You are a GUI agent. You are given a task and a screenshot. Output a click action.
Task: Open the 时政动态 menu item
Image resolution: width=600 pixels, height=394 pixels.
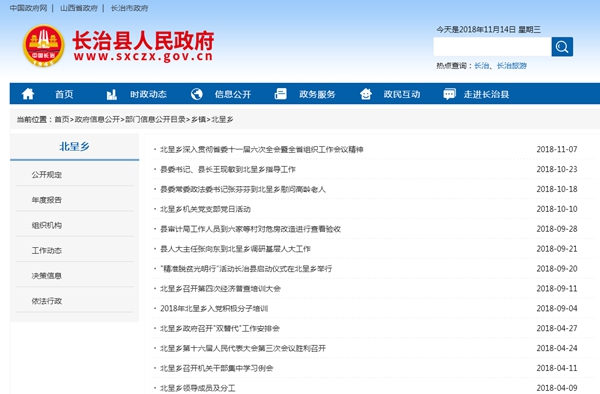(x=148, y=94)
